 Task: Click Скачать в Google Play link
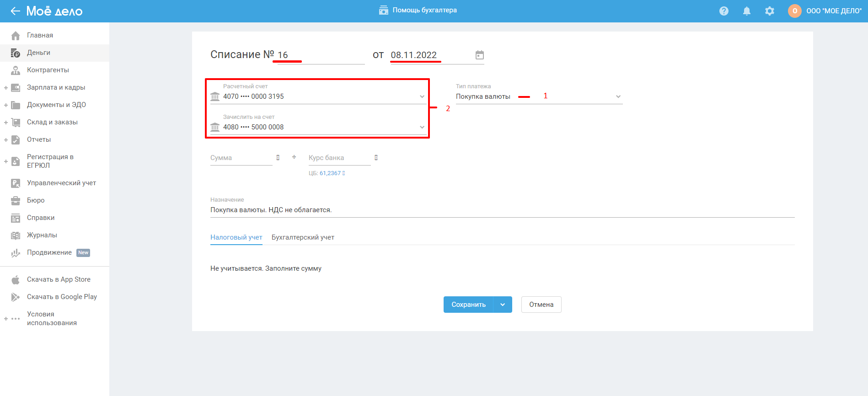(x=62, y=297)
